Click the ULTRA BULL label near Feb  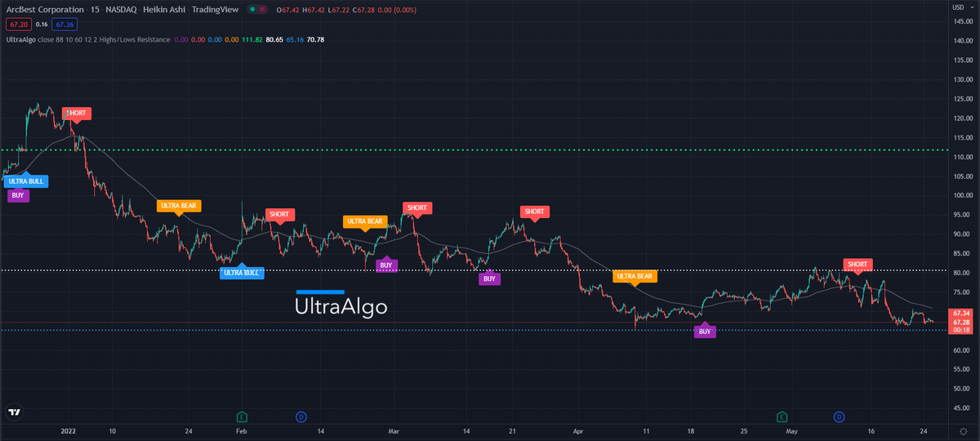[x=243, y=273]
